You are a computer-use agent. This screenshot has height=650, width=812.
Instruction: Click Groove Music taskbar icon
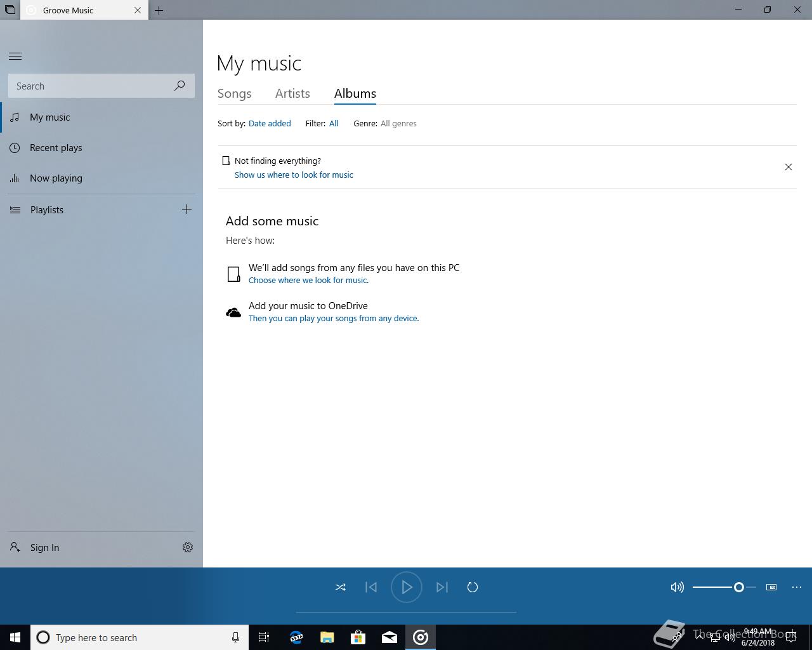[x=421, y=637]
